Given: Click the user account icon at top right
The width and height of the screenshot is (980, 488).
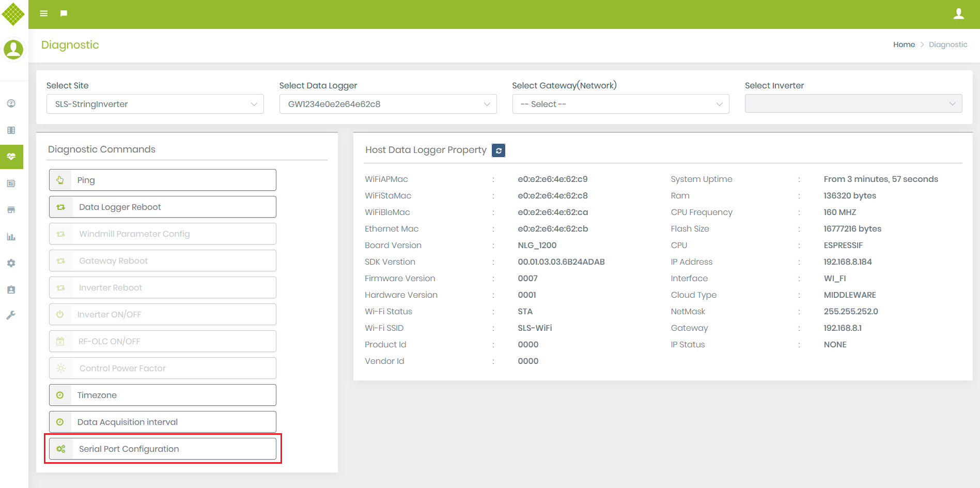Looking at the screenshot, I should click(x=959, y=13).
